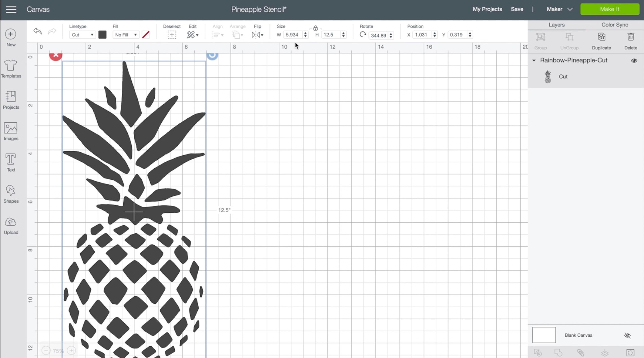Open the Fill type dropdown

click(126, 35)
